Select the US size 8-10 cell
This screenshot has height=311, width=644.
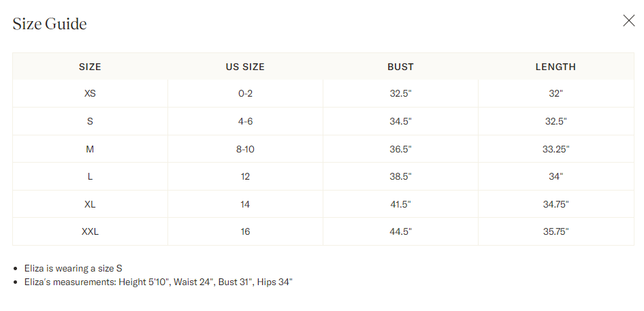(245, 149)
